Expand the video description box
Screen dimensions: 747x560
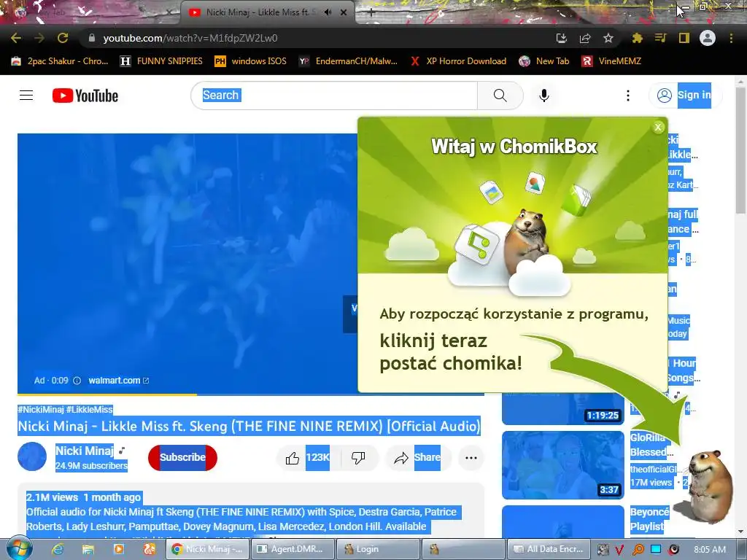(251, 512)
